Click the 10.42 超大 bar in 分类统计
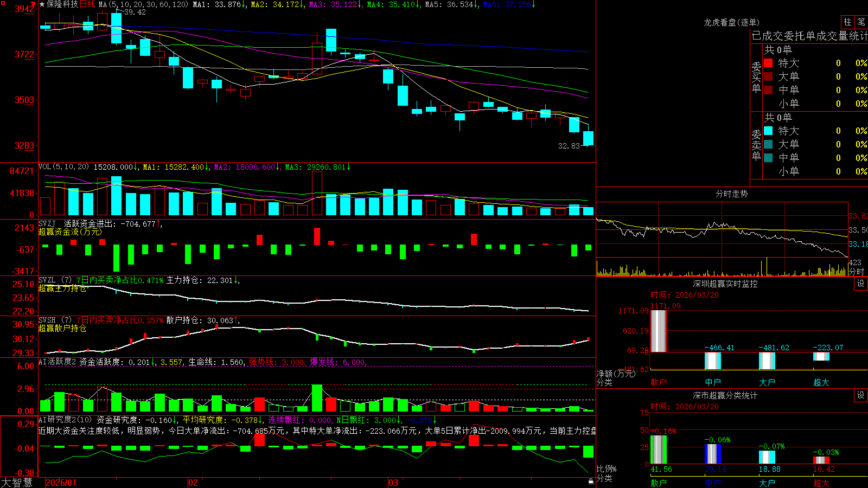The image size is (868, 488). point(821,460)
